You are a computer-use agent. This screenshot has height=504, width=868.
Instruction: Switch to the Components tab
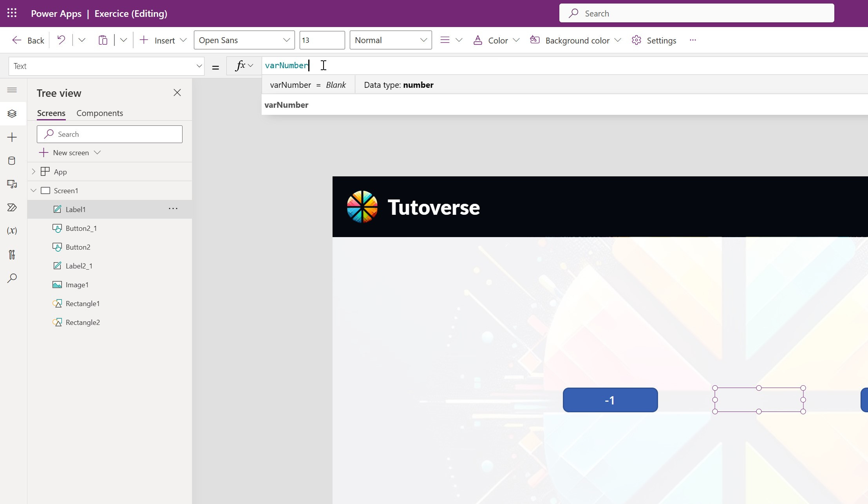pos(99,113)
